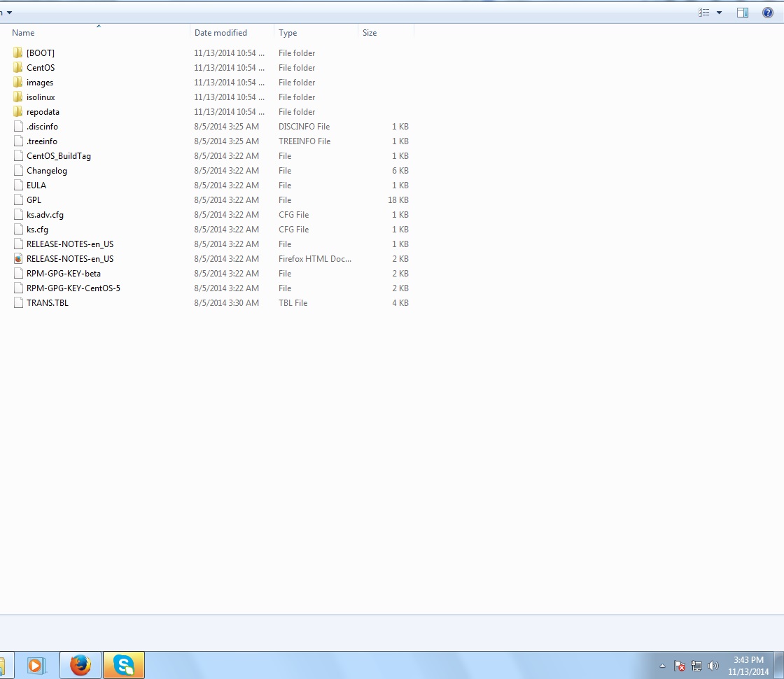Click the DISCINFO File type cell
Screen dimensions: 784x679
(x=304, y=127)
